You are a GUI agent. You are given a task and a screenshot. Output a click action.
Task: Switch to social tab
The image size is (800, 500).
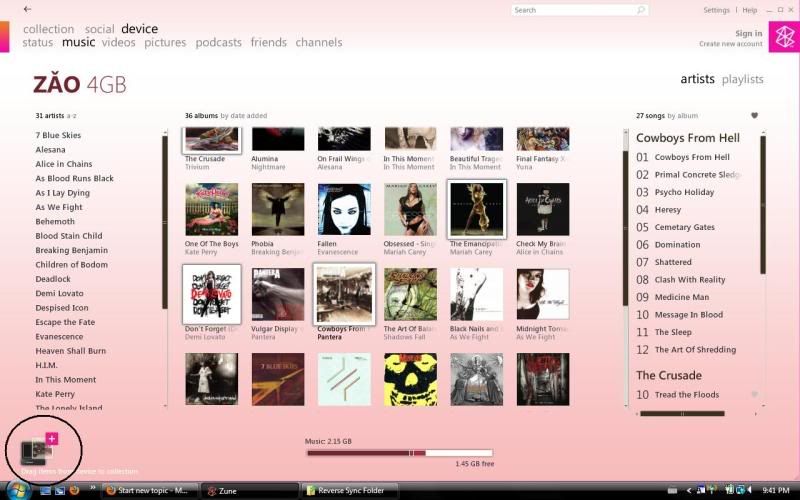coord(99,29)
